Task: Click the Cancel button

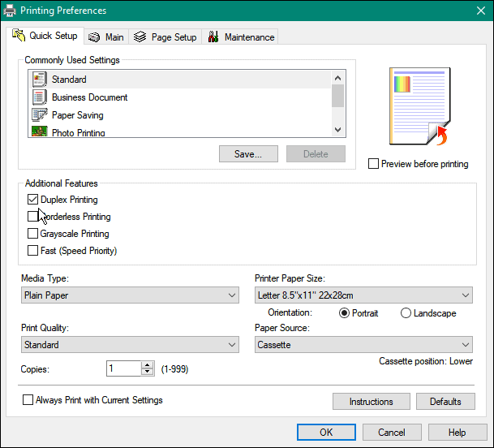Action: tap(392, 432)
